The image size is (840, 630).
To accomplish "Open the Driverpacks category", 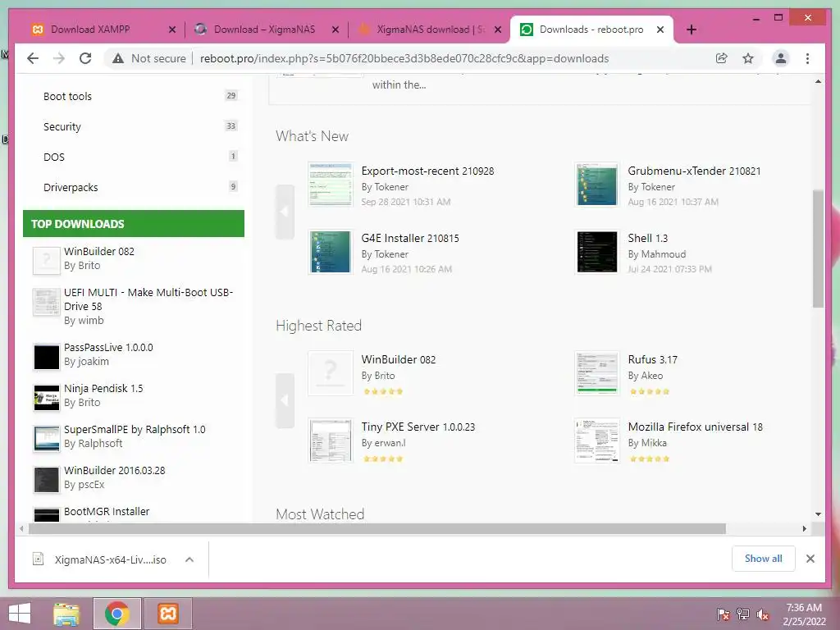I will 71,188.
